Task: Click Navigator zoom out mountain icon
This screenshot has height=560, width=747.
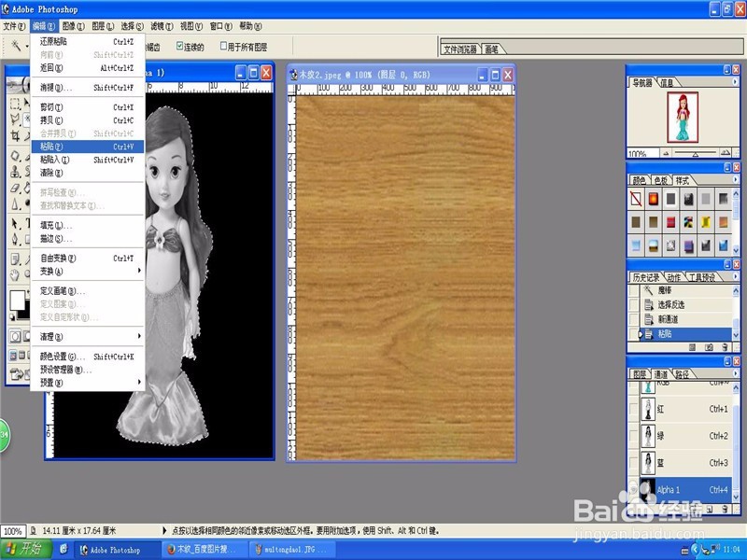Action: click(667, 153)
